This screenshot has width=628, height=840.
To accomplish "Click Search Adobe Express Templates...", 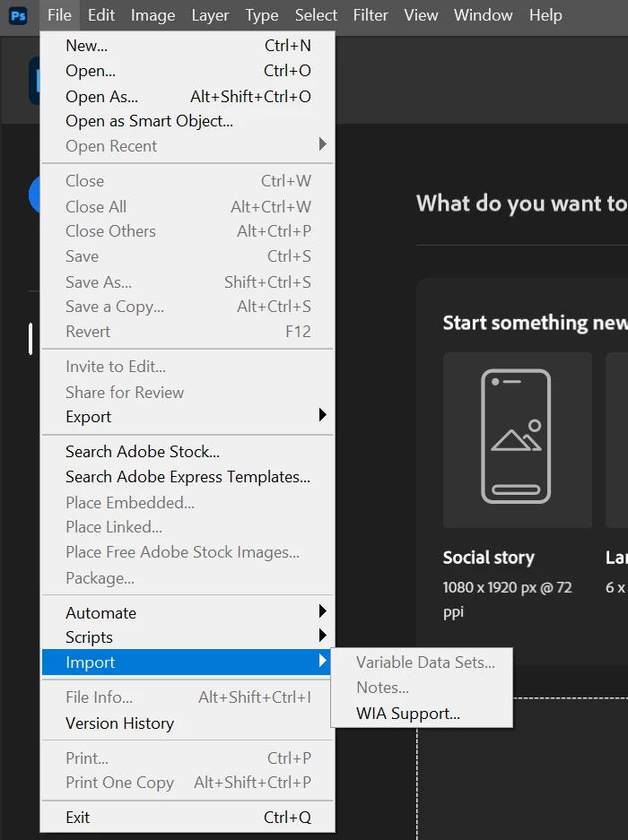I will [x=188, y=477].
